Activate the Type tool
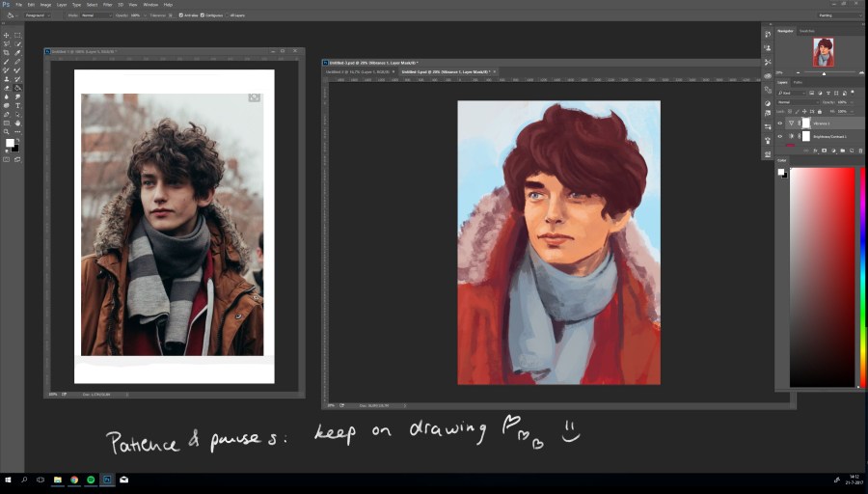Image resolution: width=868 pixels, height=494 pixels. coord(17,106)
